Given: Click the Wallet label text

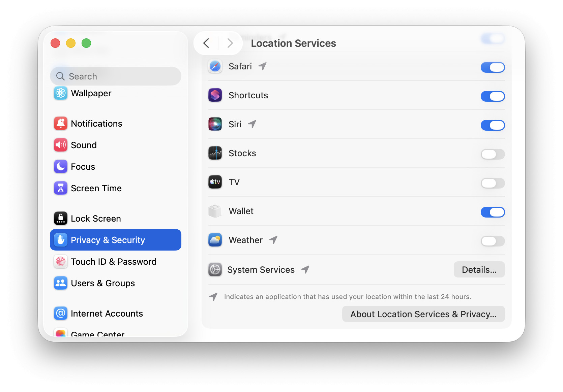Looking at the screenshot, I should pyautogui.click(x=241, y=211).
